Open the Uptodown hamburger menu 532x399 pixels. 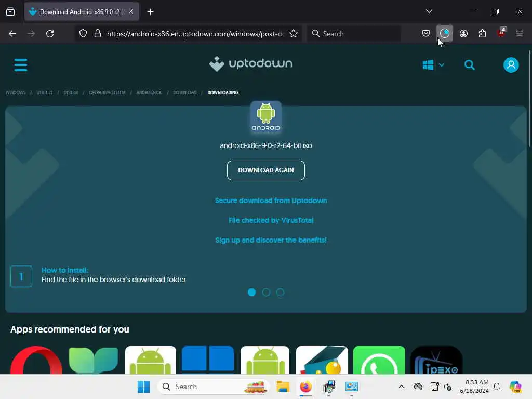(x=21, y=65)
